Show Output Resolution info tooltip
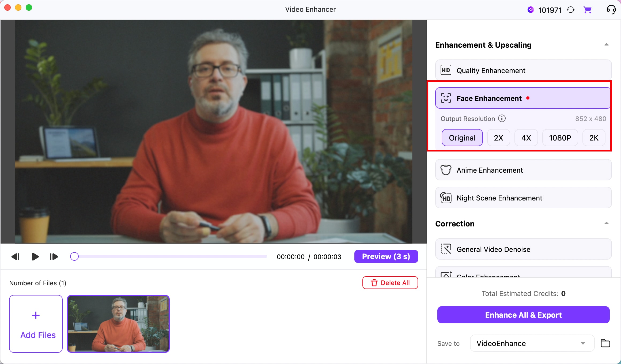 pyautogui.click(x=502, y=118)
